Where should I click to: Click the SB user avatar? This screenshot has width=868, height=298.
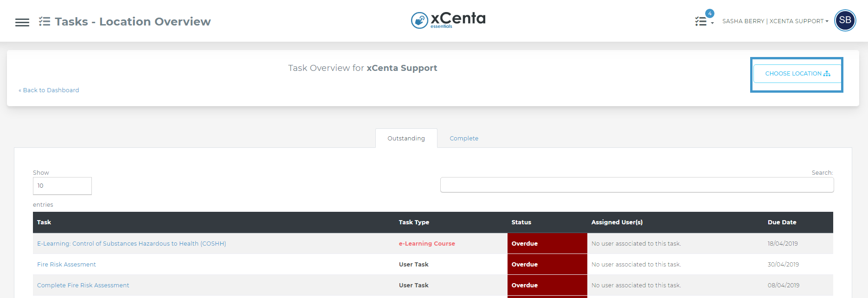click(x=845, y=20)
